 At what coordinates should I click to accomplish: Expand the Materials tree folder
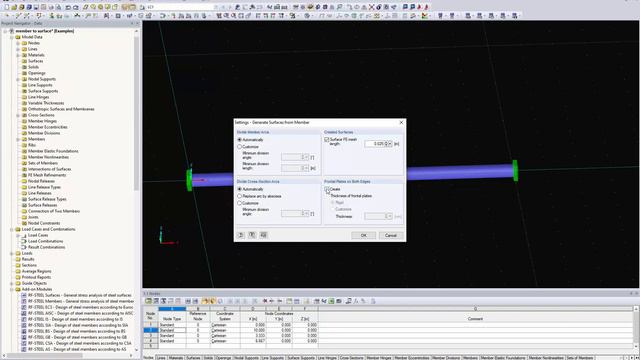point(18,55)
